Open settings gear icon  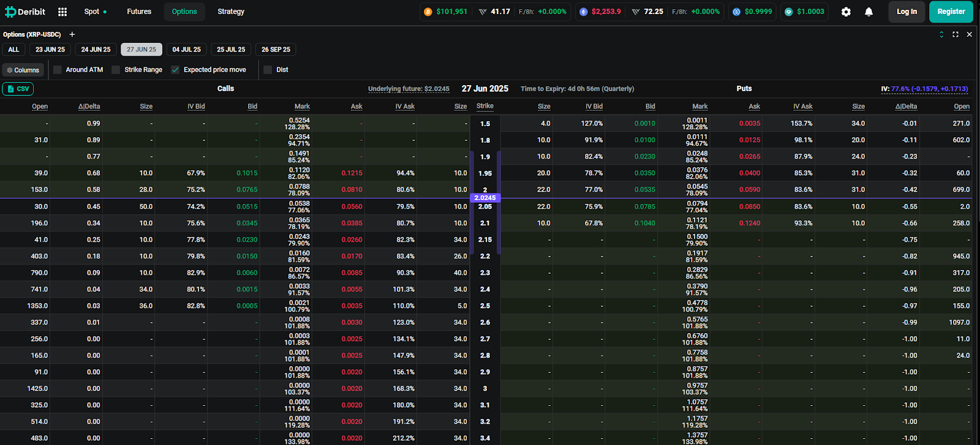pyautogui.click(x=846, y=12)
